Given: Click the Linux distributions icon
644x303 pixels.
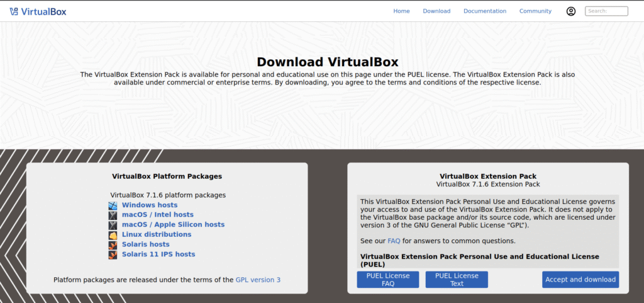Looking at the screenshot, I should click(113, 235).
